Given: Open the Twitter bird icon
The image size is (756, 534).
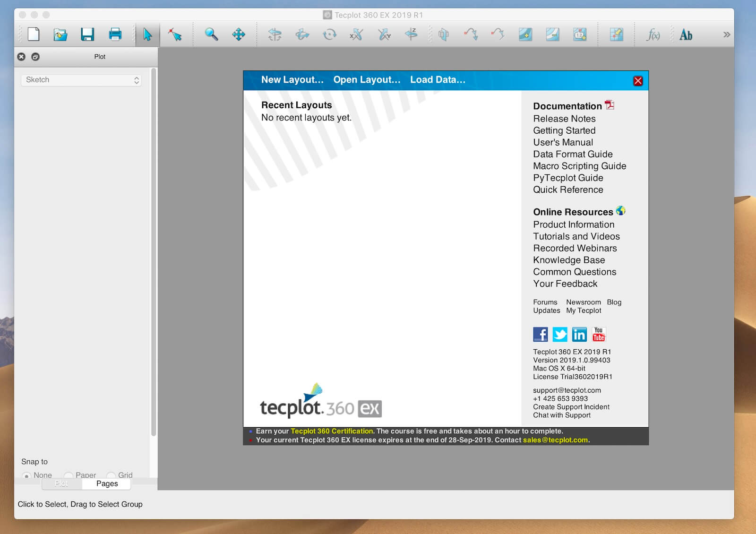Looking at the screenshot, I should coord(560,334).
